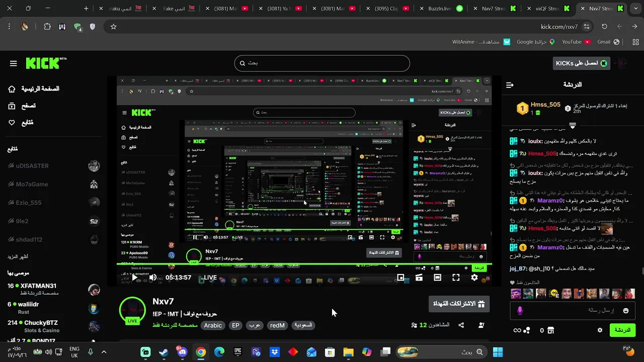The width and height of the screenshot is (644, 362).
Task: Collapse the chat panel with arrow icon
Action: [x=510, y=85]
